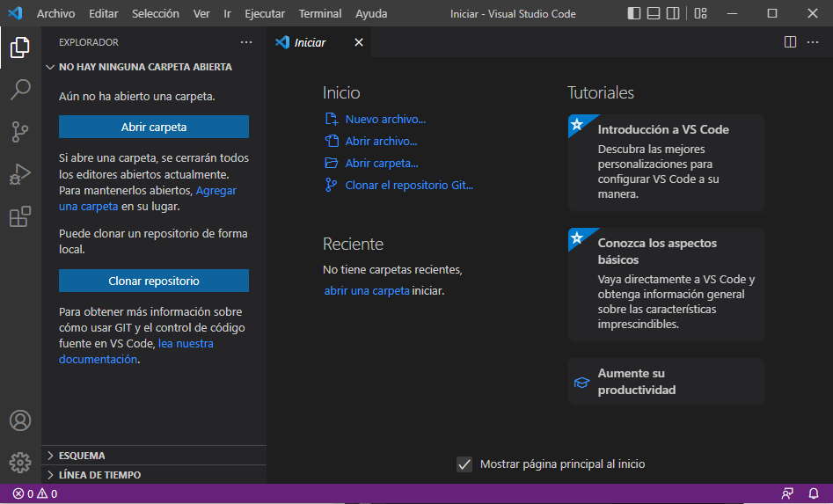Screen dimensions: 833x504
Task: Open the Search view in activity bar
Action: tap(20, 89)
